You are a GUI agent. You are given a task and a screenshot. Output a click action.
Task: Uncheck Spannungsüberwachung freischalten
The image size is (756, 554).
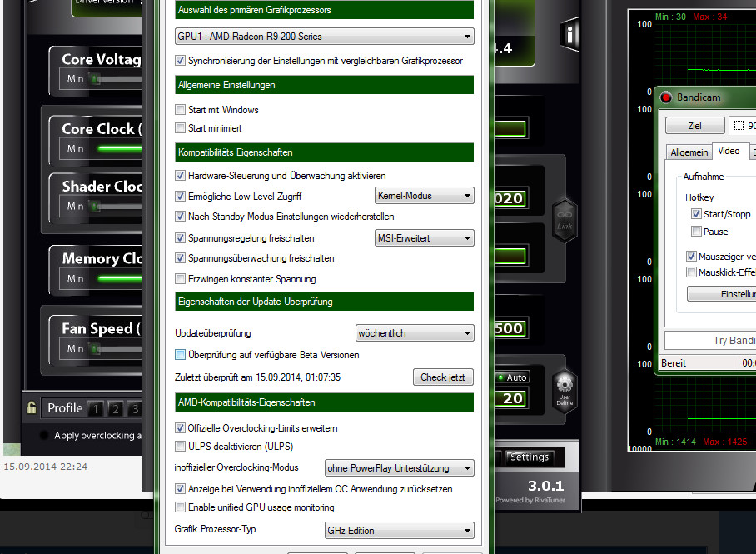181,258
